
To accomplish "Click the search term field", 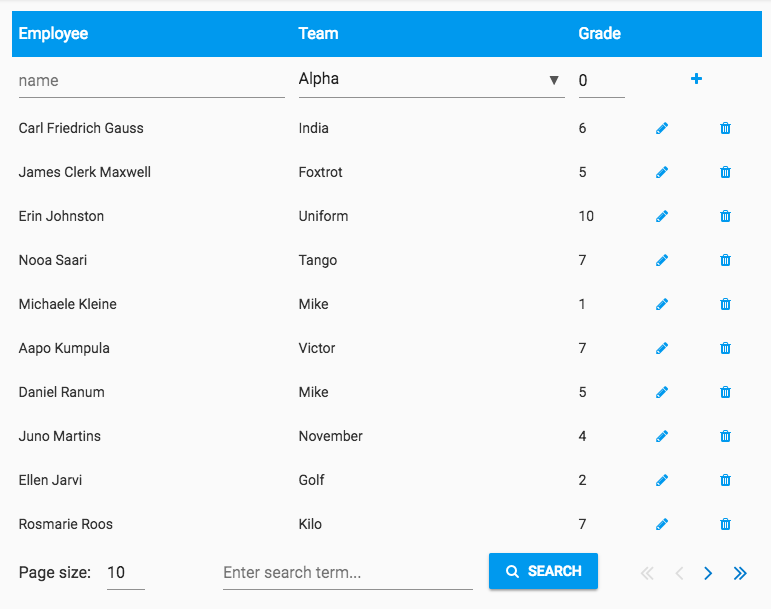I will pyautogui.click(x=347, y=573).
